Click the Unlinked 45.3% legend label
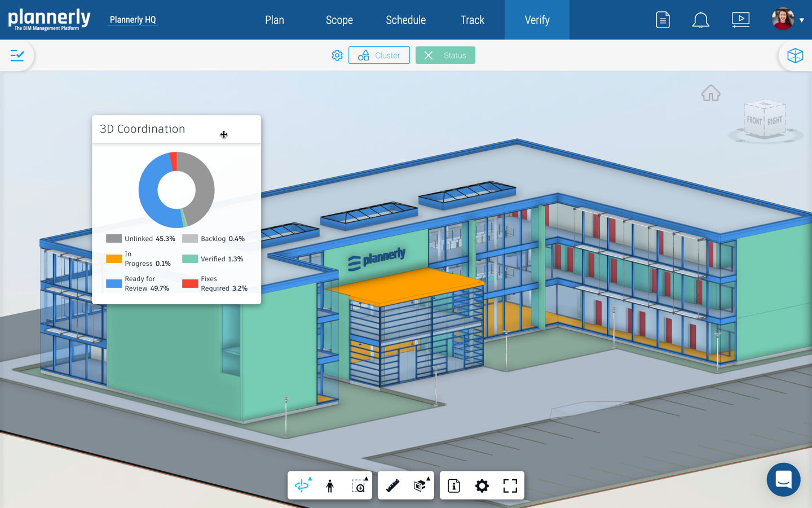 150,239
